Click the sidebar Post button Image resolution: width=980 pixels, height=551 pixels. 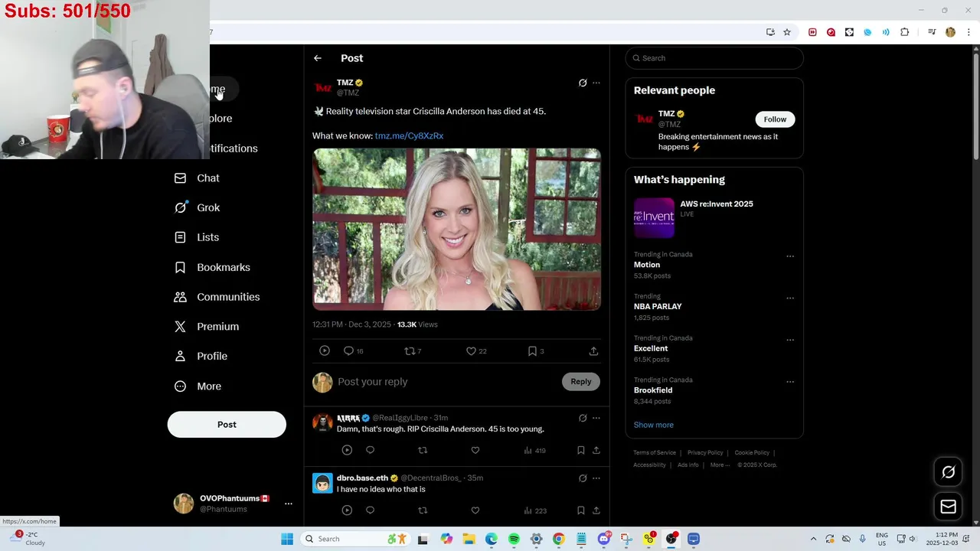227,425
